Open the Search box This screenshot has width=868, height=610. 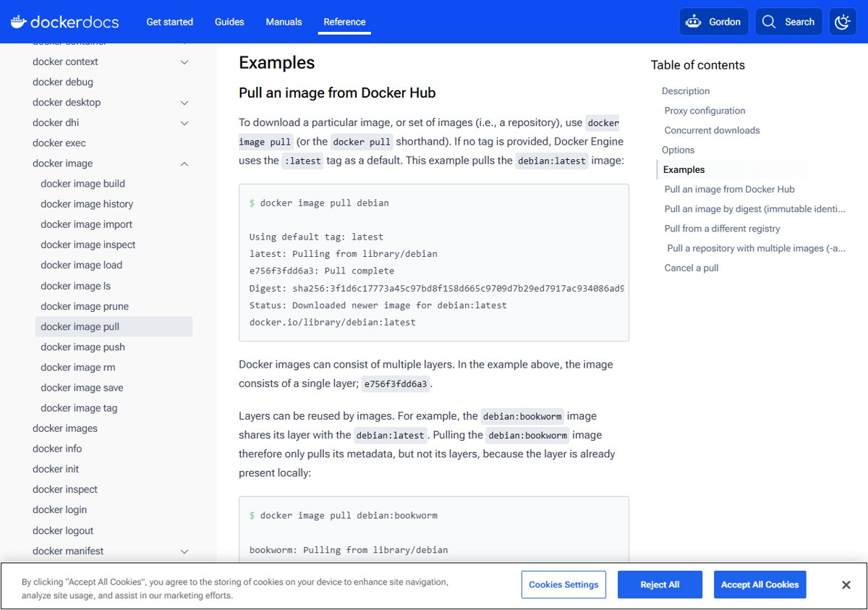pyautogui.click(x=789, y=22)
